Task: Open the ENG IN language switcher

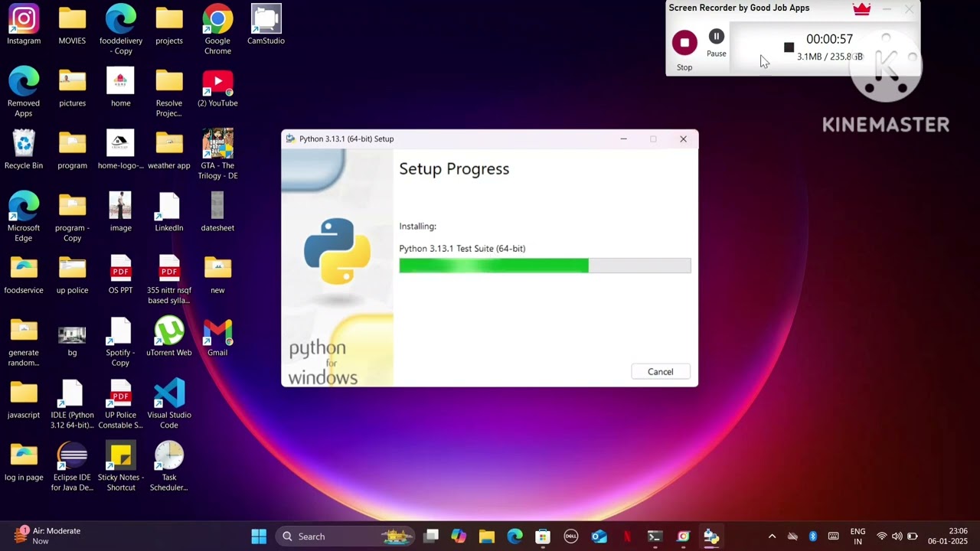Action: 857,536
